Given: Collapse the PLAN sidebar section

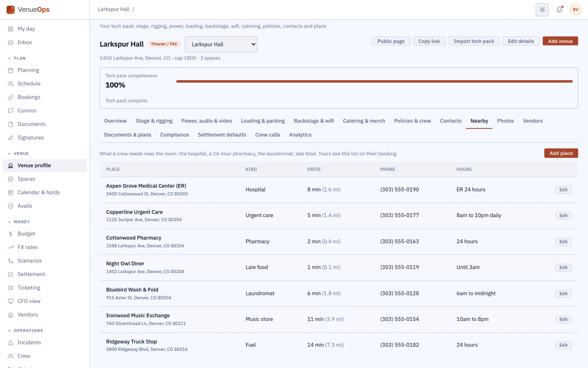Looking at the screenshot, I should point(17,58).
